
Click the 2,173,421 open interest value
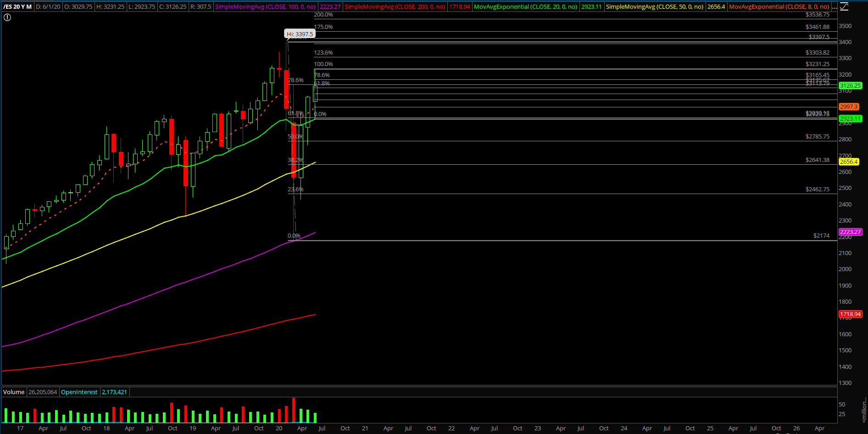(114, 392)
